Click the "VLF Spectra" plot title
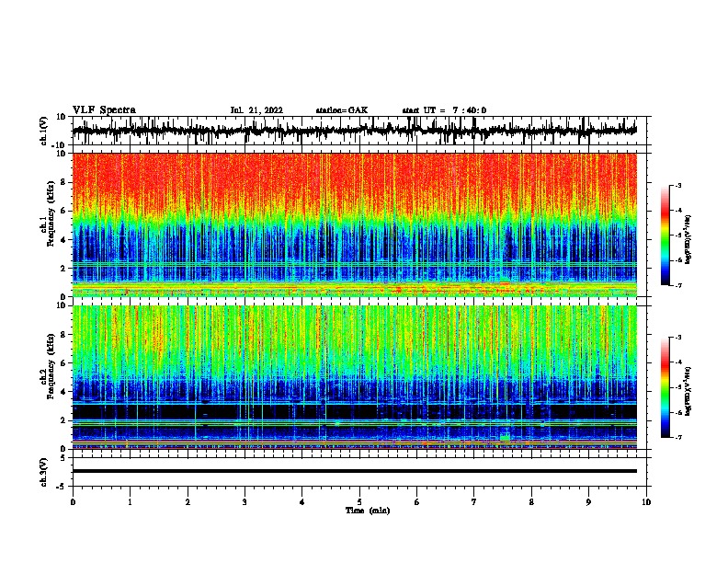Image resolution: width=728 pixels, height=563 pixels. point(104,110)
